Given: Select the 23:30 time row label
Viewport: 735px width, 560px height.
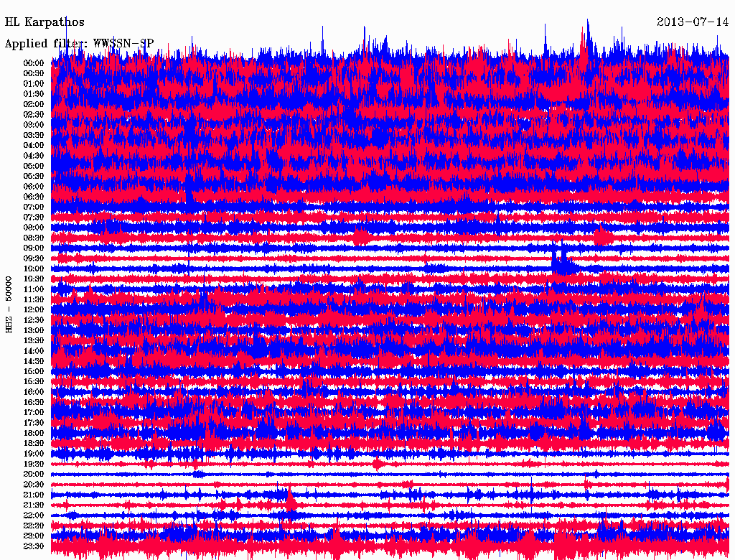Looking at the screenshot, I should coord(34,546).
